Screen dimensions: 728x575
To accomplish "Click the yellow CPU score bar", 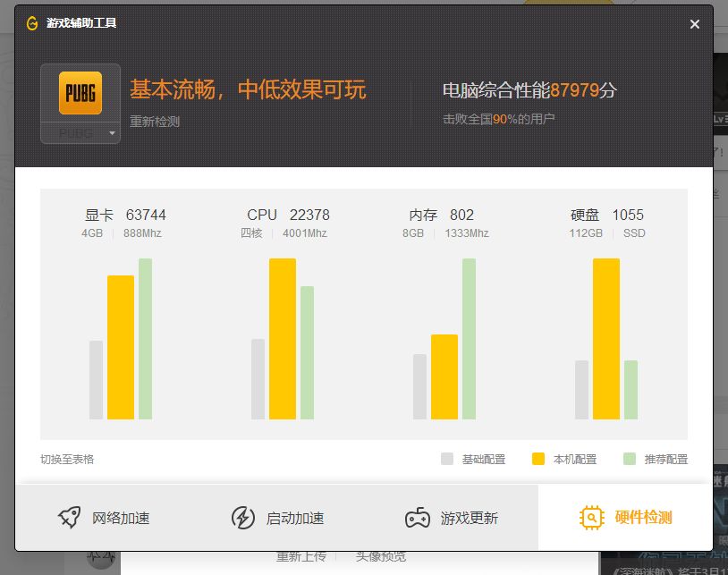I will [x=283, y=339].
